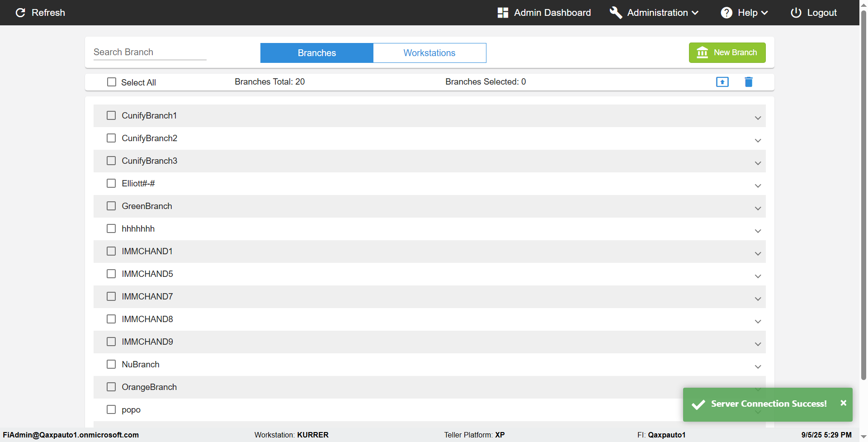Click the popo branch name
868x442 pixels.
click(x=131, y=410)
